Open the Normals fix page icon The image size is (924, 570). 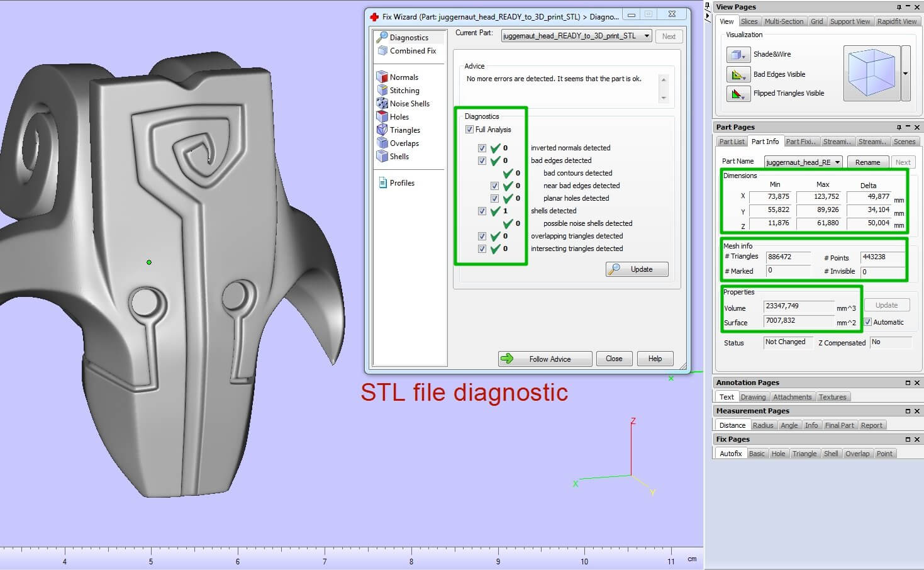pos(382,77)
